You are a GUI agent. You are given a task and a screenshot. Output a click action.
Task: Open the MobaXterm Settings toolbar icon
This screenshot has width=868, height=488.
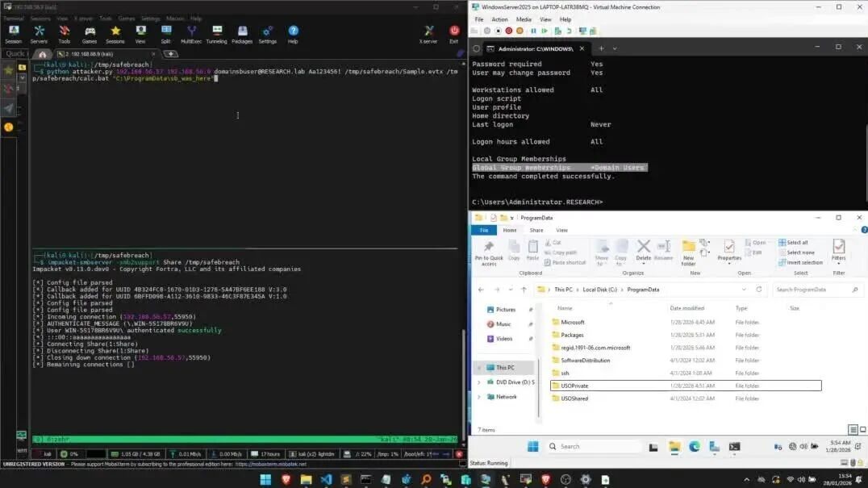click(x=267, y=35)
